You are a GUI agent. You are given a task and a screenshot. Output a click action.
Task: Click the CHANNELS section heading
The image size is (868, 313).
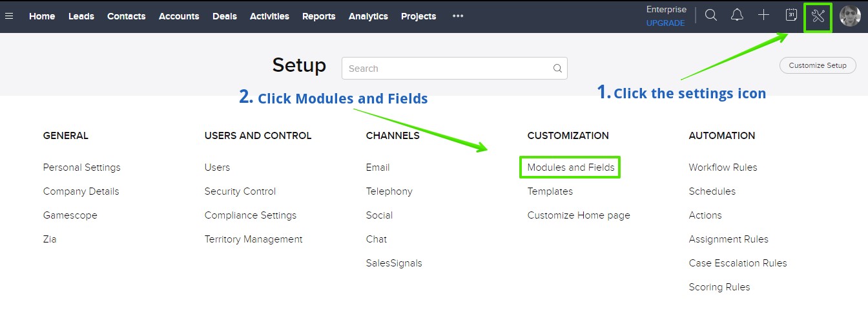[393, 136]
